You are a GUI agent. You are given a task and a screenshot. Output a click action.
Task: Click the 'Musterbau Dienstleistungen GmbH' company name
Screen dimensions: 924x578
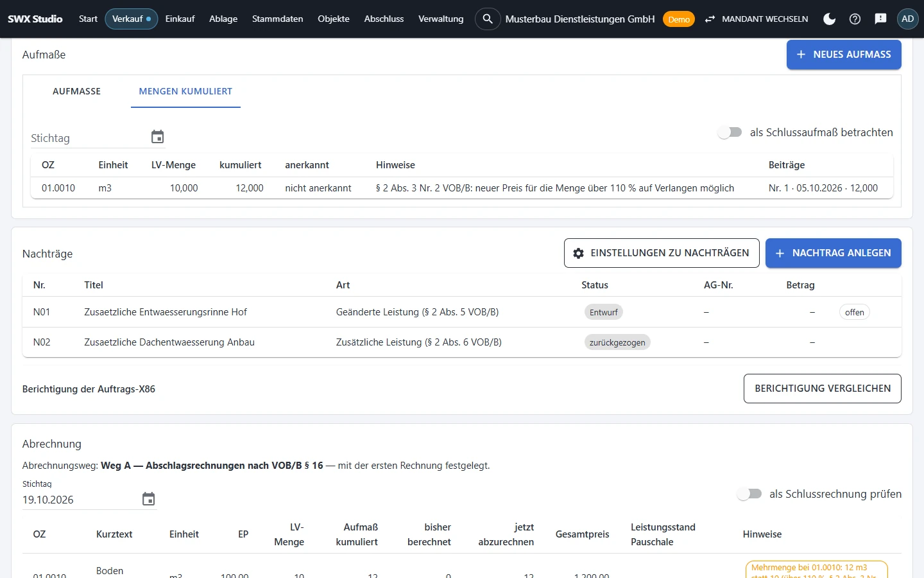(580, 19)
